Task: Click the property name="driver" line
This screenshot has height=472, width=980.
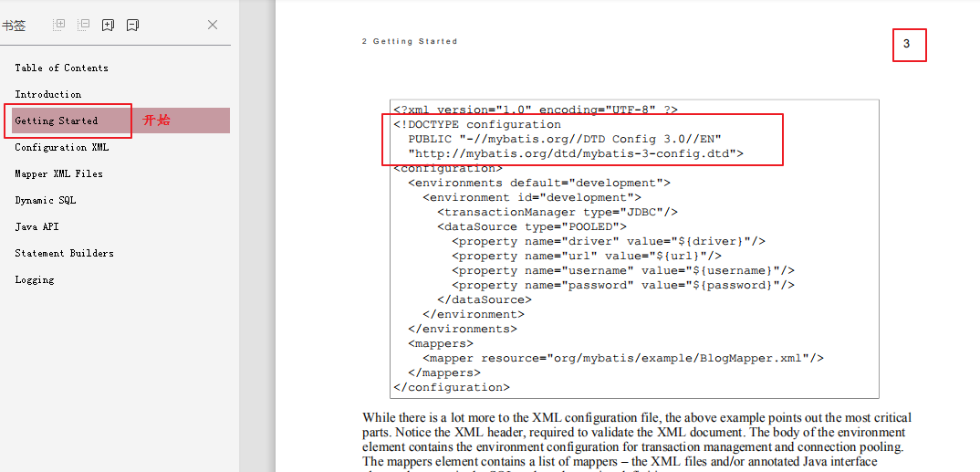Action: (609, 241)
